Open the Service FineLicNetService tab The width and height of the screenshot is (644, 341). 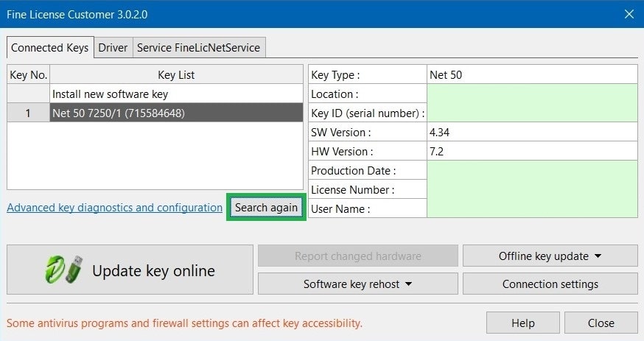pos(199,48)
